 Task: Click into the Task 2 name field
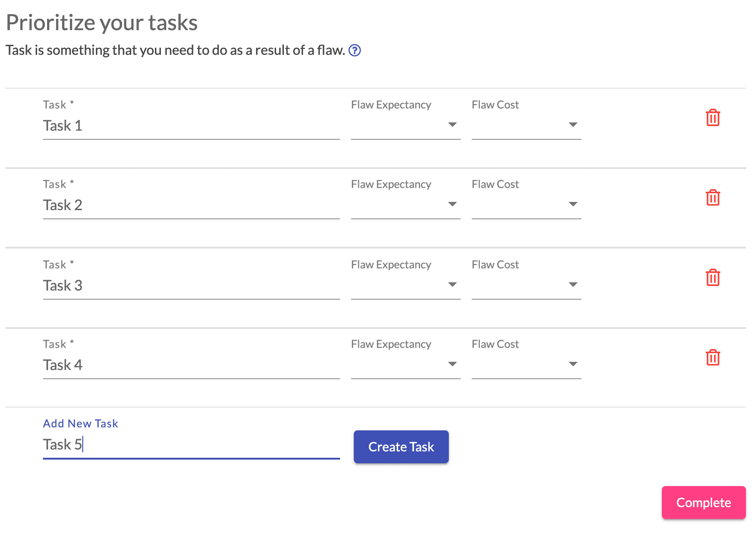coord(191,205)
